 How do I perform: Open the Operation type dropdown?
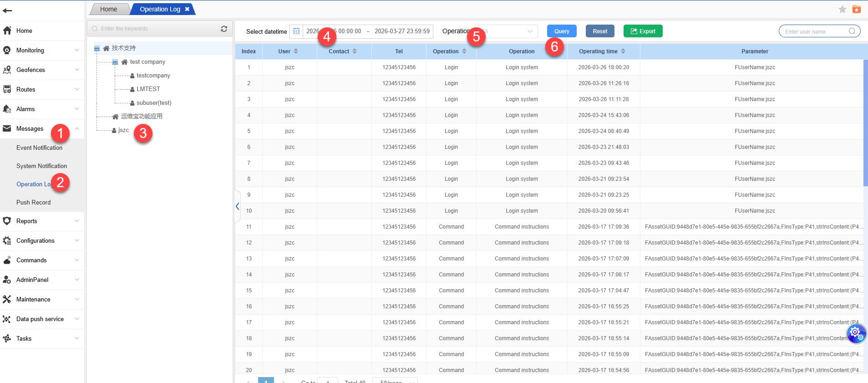(x=506, y=31)
